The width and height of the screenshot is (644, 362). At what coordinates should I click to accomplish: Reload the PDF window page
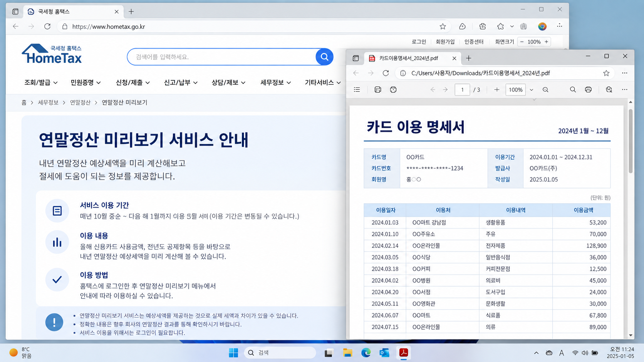(386, 73)
